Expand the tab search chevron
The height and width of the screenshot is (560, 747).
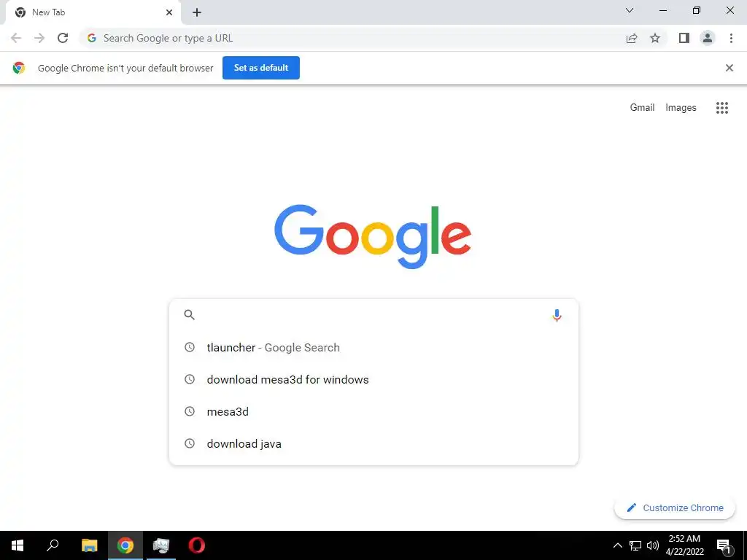630,10
